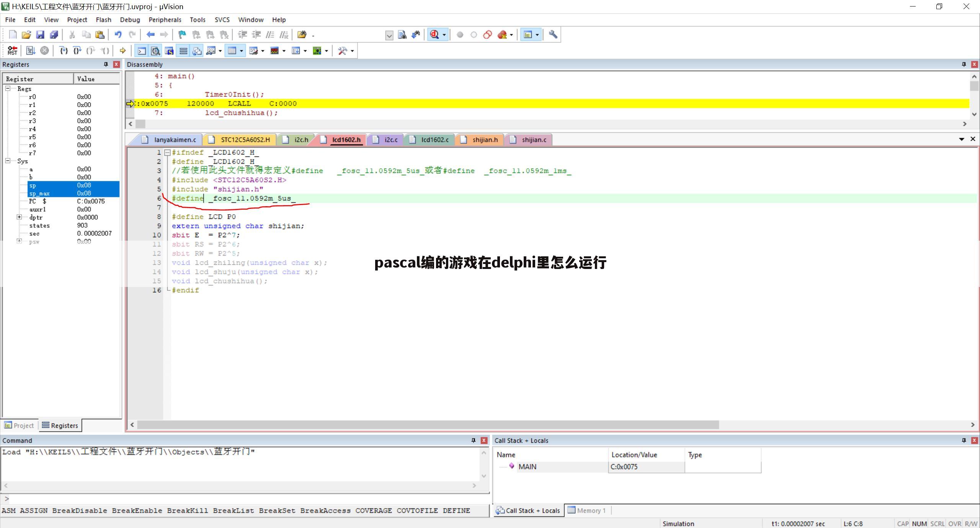
Task: Toggle the Command Window button
Action: click(142, 51)
